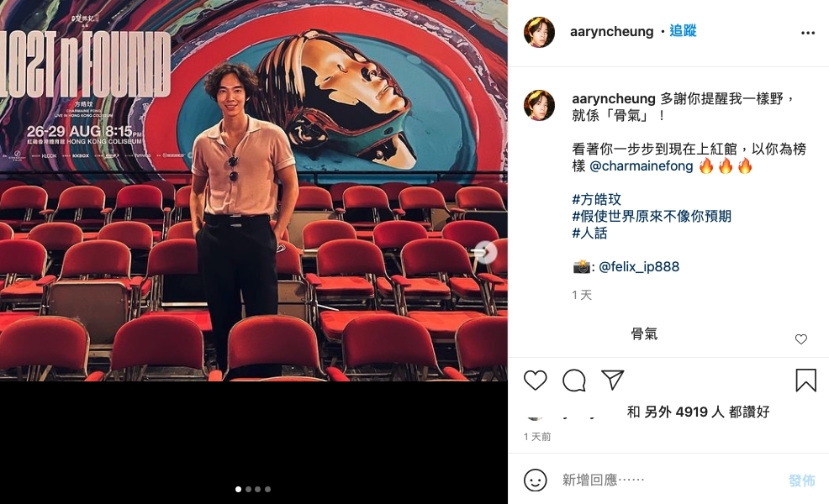The image size is (829, 504).
Task: Open the emoji picker smiley icon
Action: pyautogui.click(x=535, y=480)
